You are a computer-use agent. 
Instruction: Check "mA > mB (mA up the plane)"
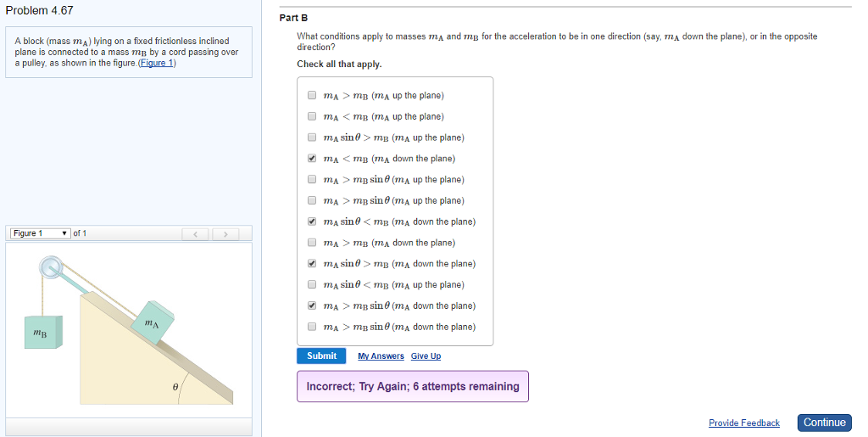pos(312,96)
